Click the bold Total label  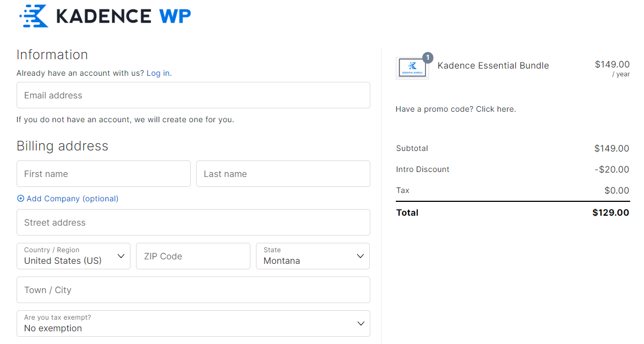407,212
